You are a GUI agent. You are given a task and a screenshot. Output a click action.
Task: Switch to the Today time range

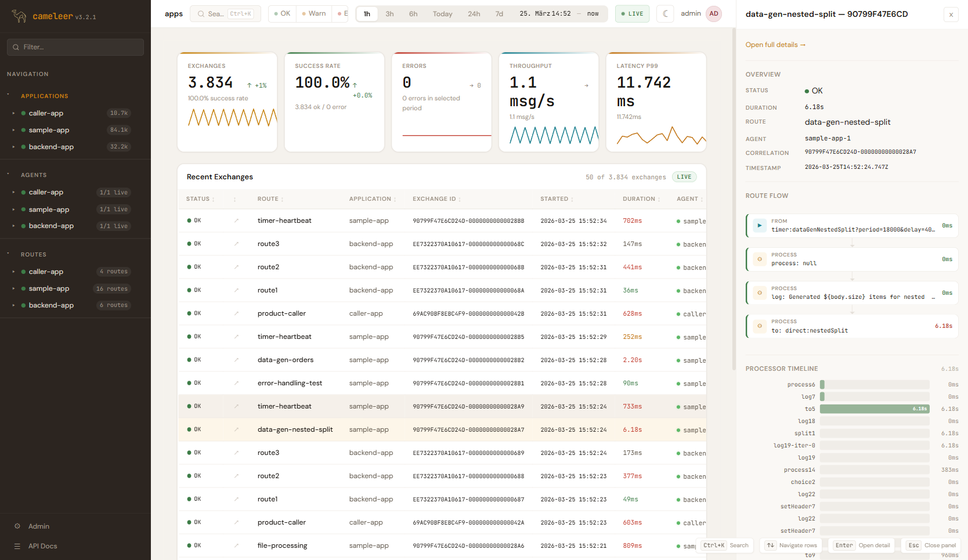[442, 14]
